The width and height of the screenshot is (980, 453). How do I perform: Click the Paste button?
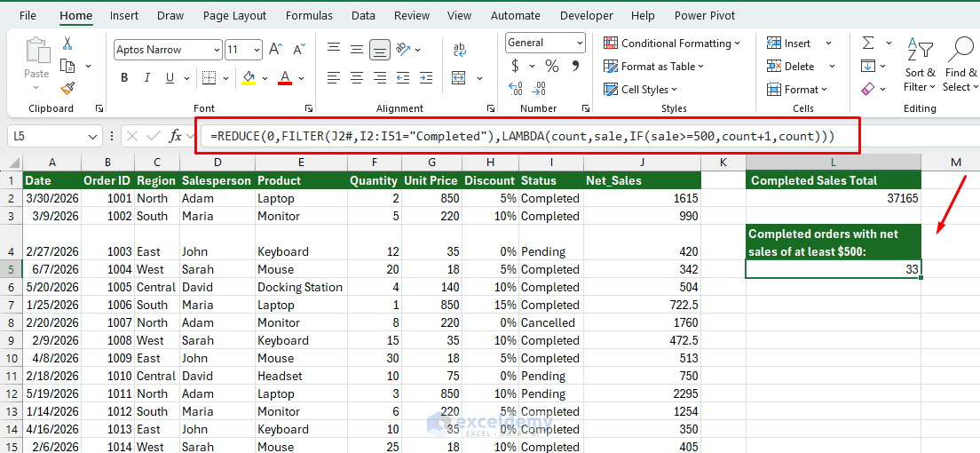(36, 60)
